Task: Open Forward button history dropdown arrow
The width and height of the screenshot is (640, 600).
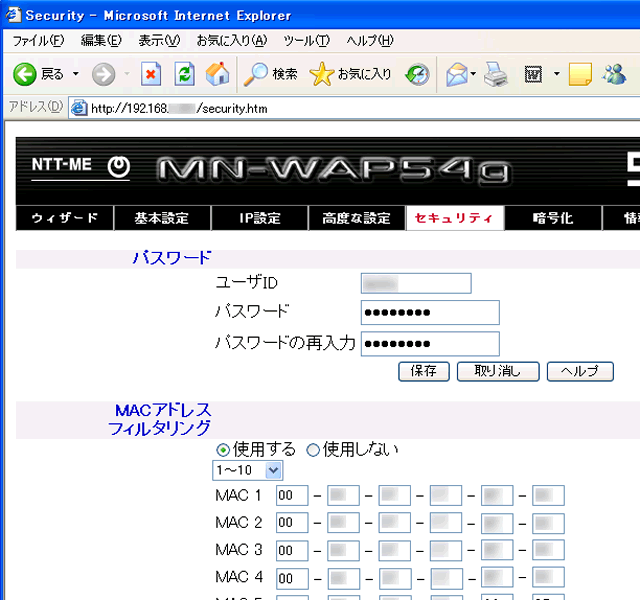Action: pyautogui.click(x=127, y=74)
